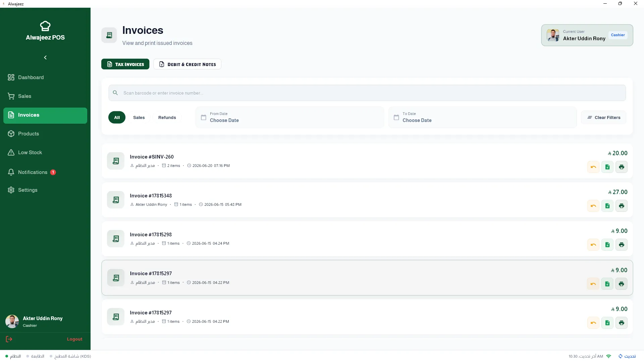Click the receipt icon of invoice 17815348
The height and width of the screenshot is (362, 644).
pyautogui.click(x=116, y=200)
